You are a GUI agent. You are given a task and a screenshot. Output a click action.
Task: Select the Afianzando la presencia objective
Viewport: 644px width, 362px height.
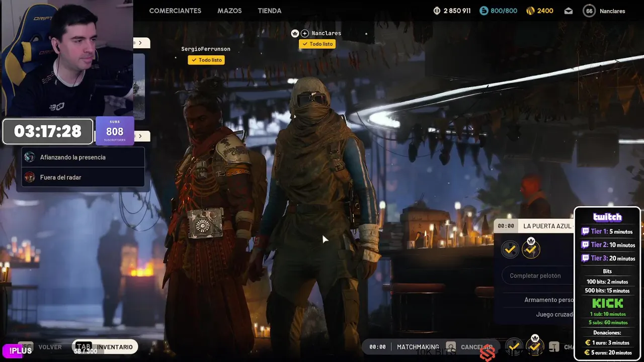click(x=83, y=157)
